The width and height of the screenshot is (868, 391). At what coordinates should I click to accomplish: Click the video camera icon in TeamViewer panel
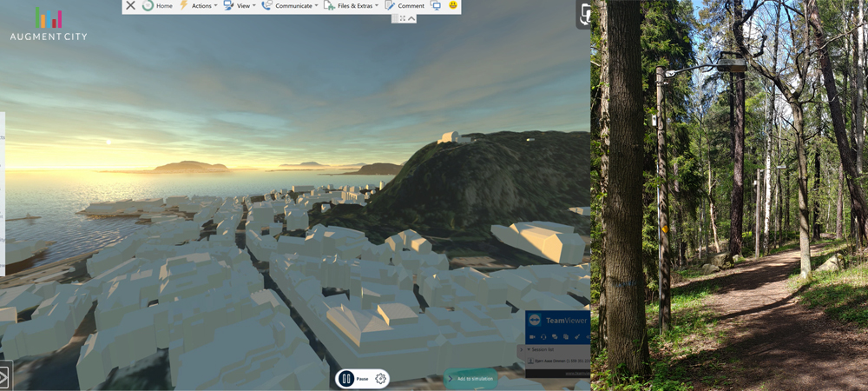pos(533,337)
